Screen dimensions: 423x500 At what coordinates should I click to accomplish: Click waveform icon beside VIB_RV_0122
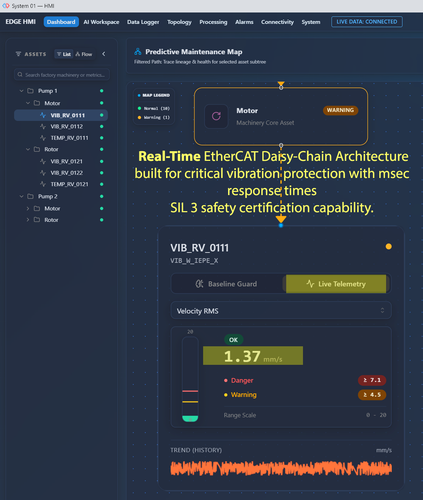43,173
